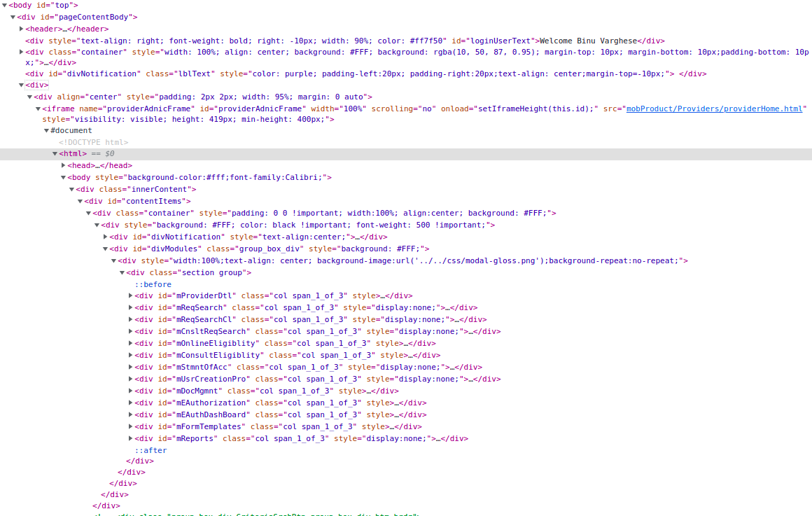Expand the mDocMgmnt div
Image resolution: width=812 pixels, height=516 pixels.
[130, 391]
